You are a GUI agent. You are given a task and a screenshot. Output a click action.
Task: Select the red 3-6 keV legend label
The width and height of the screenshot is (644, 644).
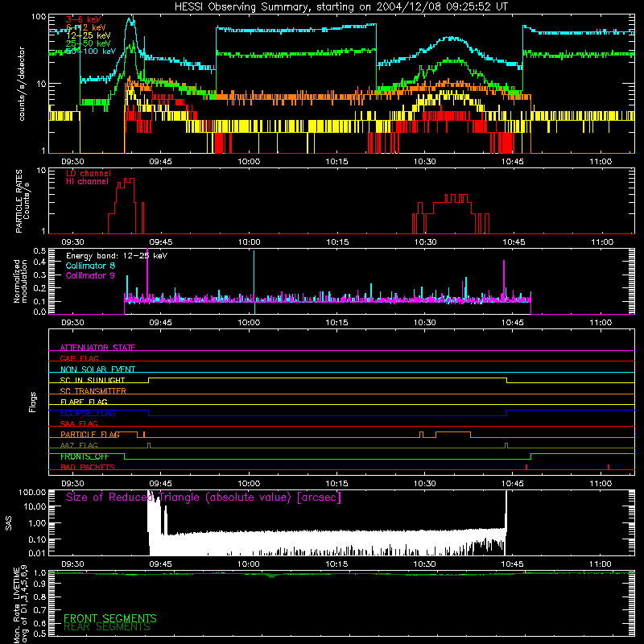coord(84,19)
